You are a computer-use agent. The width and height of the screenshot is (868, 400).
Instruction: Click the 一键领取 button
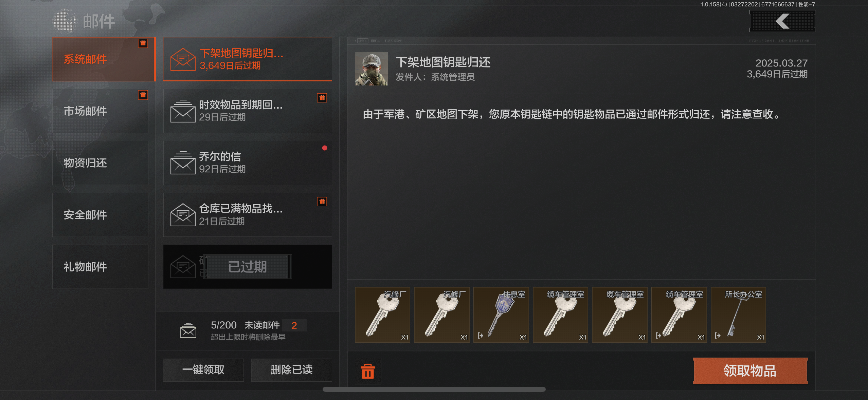click(203, 370)
